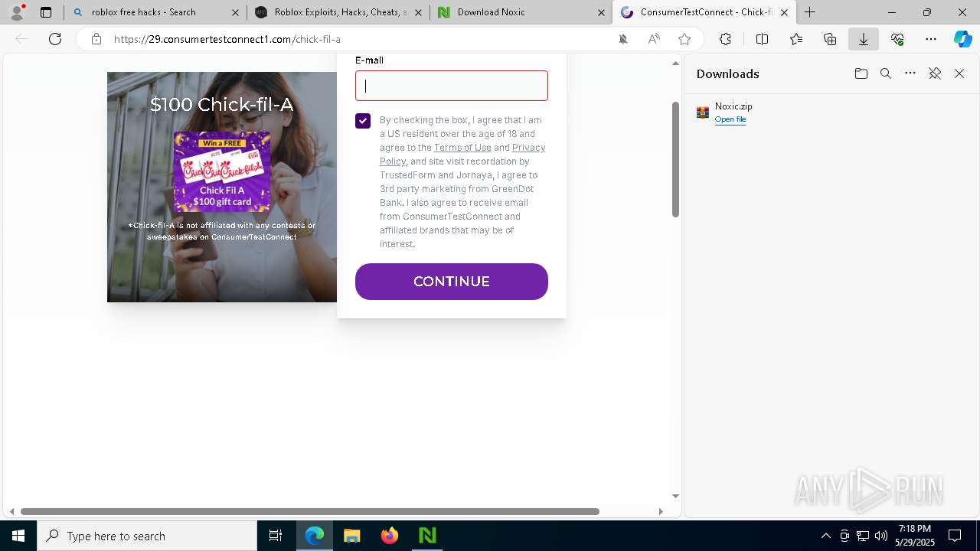
Task: Pin the Downloads panel
Action: click(935, 73)
